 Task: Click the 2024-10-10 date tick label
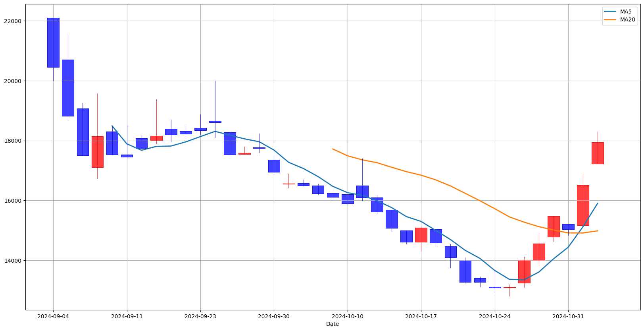[348, 316]
